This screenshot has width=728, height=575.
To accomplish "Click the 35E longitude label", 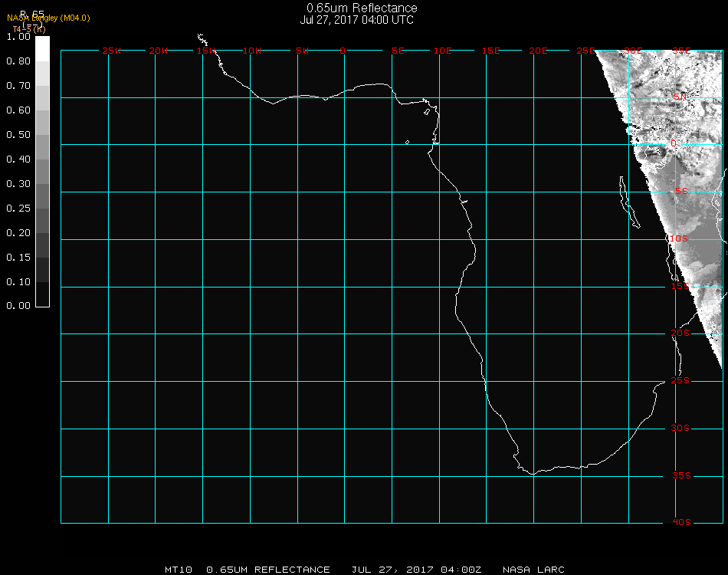I will tap(681, 51).
